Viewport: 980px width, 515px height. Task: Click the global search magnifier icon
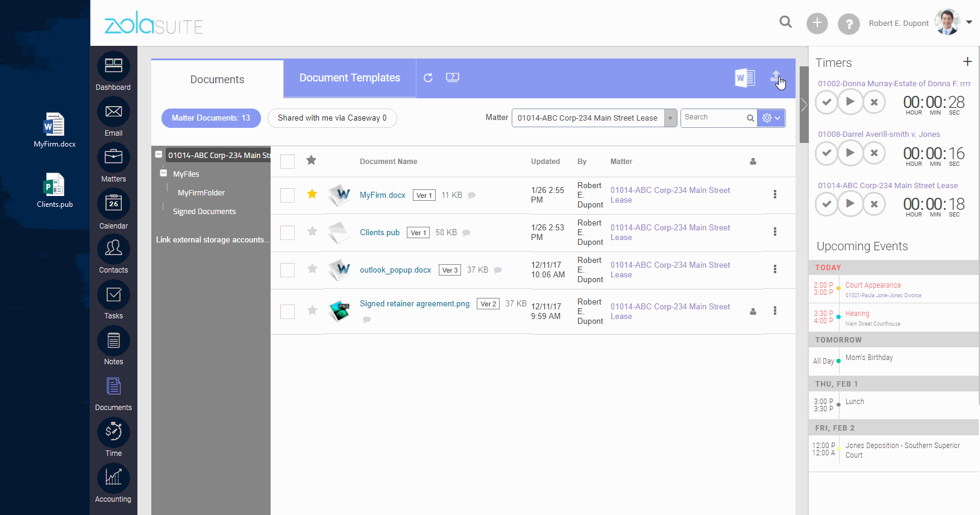tap(785, 22)
